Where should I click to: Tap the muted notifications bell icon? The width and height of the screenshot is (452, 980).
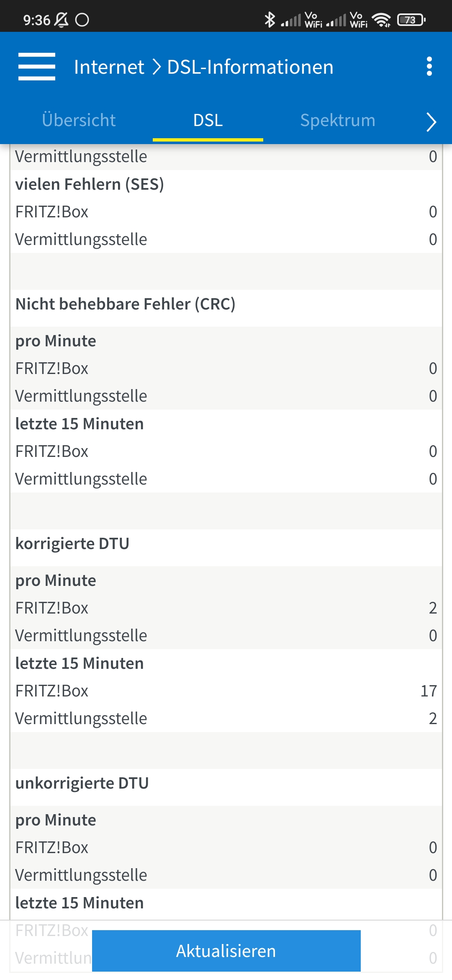coord(62,20)
